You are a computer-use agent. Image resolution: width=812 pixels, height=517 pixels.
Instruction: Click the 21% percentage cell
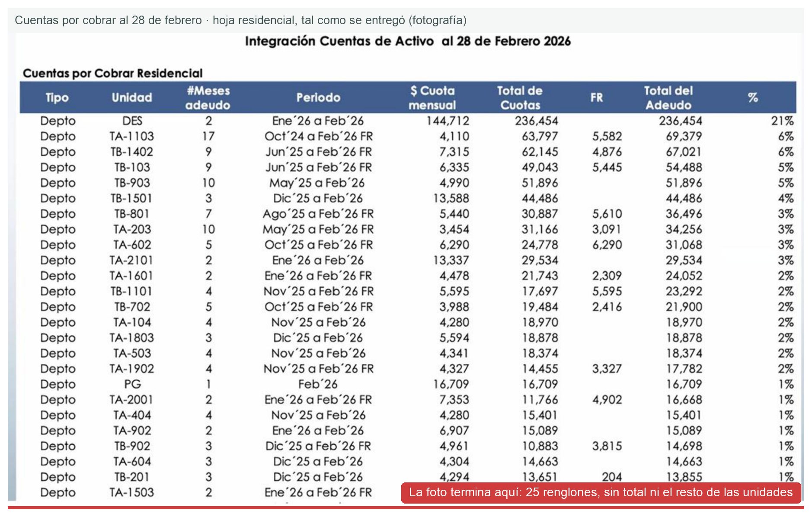click(x=783, y=121)
